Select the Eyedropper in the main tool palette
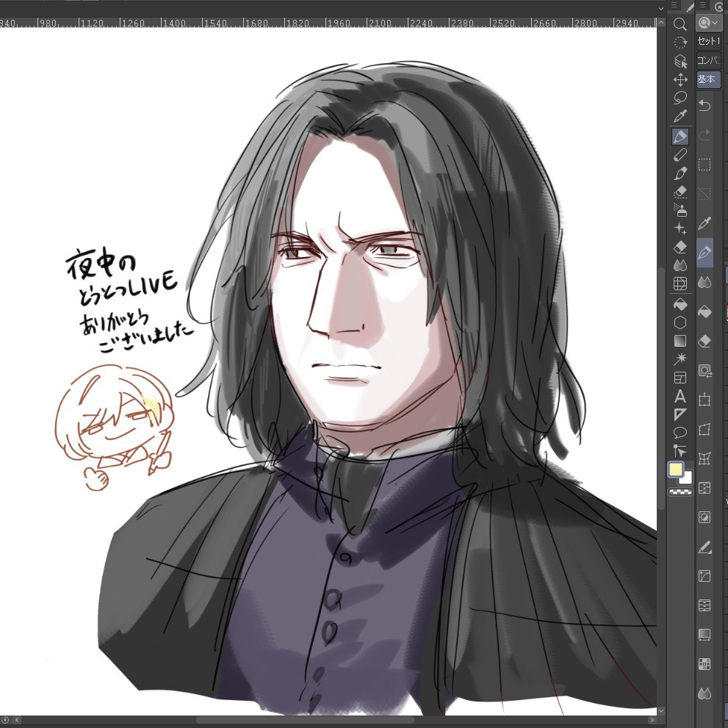Viewport: 728px width, 728px height. pyautogui.click(x=680, y=116)
